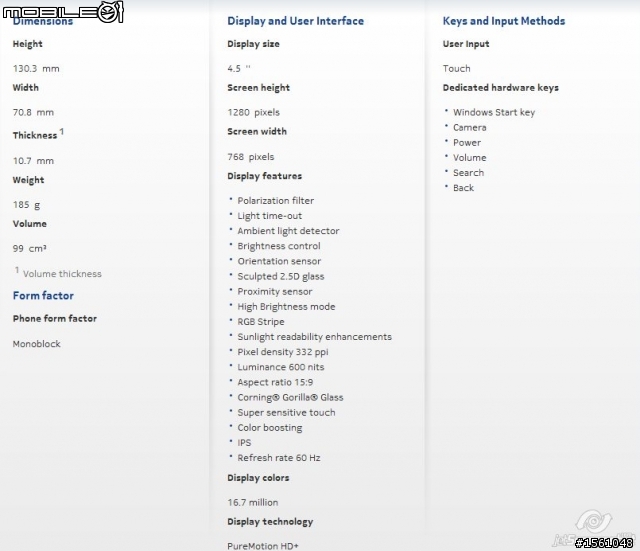Select the Dimensions section heading
640x551 pixels.
(x=43, y=21)
